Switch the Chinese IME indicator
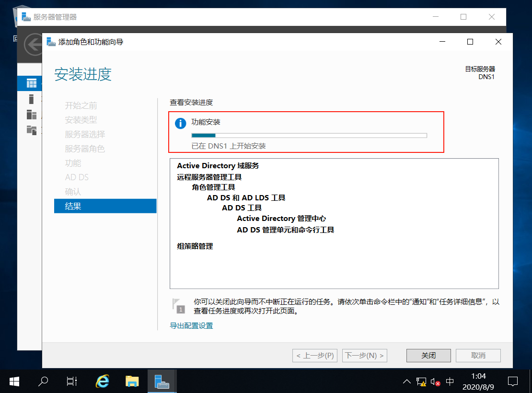The width and height of the screenshot is (532, 393). pos(450,382)
